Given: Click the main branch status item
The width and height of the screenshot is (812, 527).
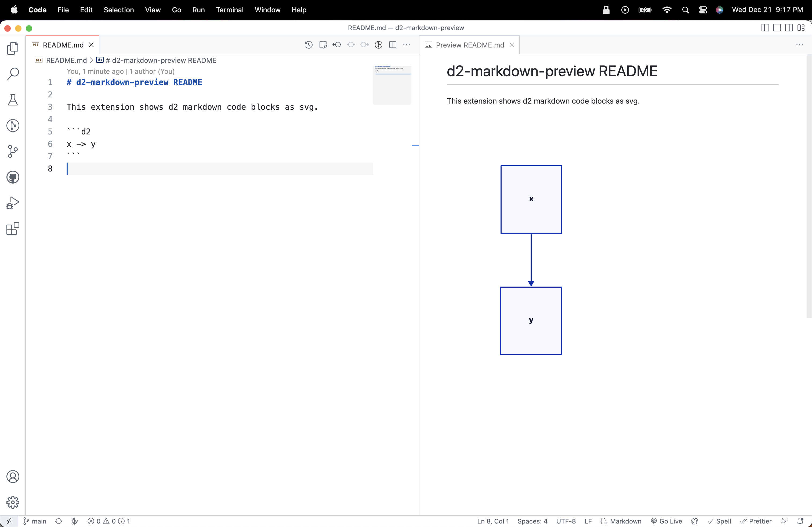Looking at the screenshot, I should click(x=34, y=521).
